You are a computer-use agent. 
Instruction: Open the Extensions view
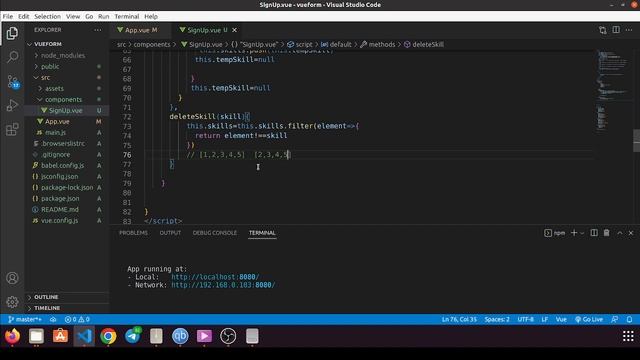pos(12,129)
